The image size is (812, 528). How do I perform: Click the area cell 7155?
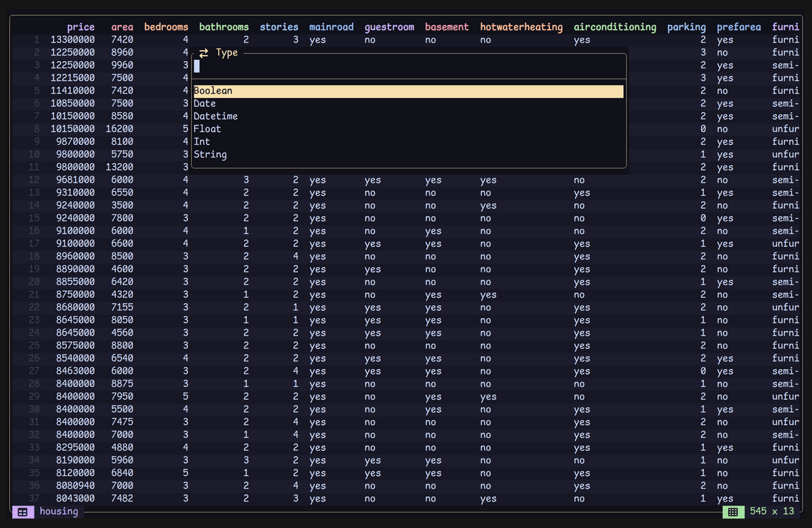pos(122,307)
